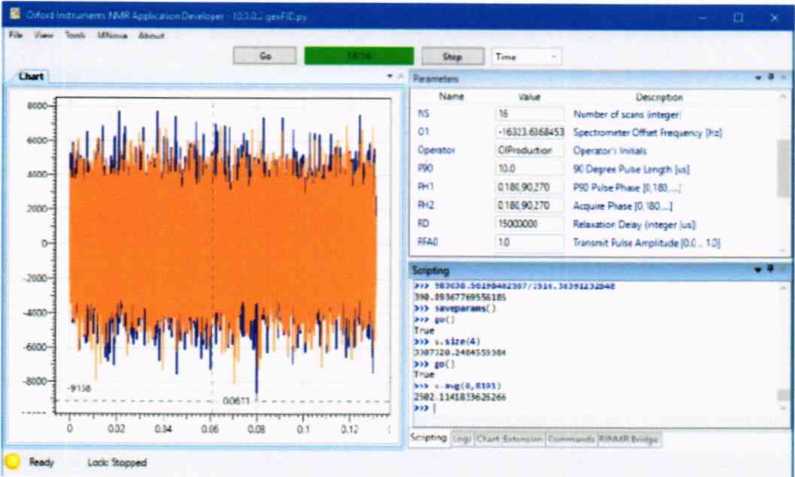
Task: Click the Value column header
Action: (x=529, y=97)
